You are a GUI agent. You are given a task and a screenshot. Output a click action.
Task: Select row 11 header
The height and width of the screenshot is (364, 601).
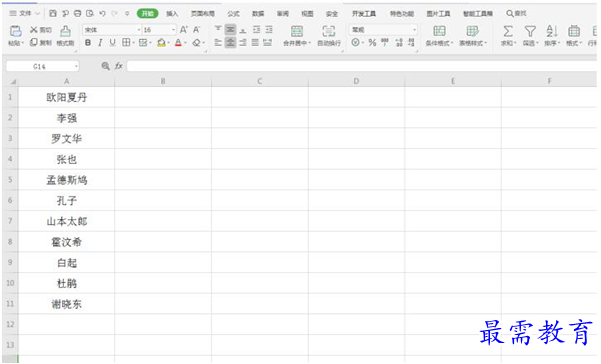(x=10, y=303)
